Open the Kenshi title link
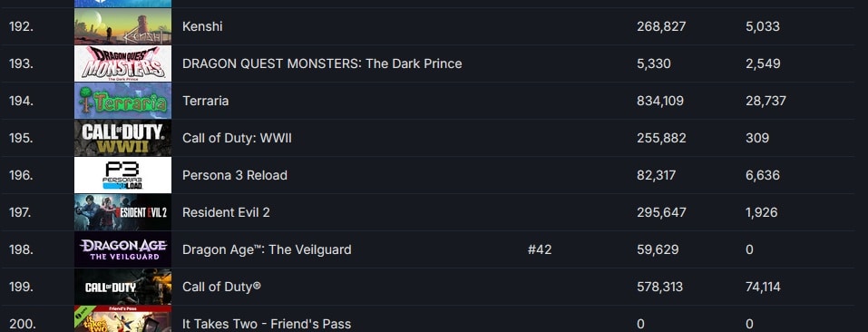 (x=202, y=26)
